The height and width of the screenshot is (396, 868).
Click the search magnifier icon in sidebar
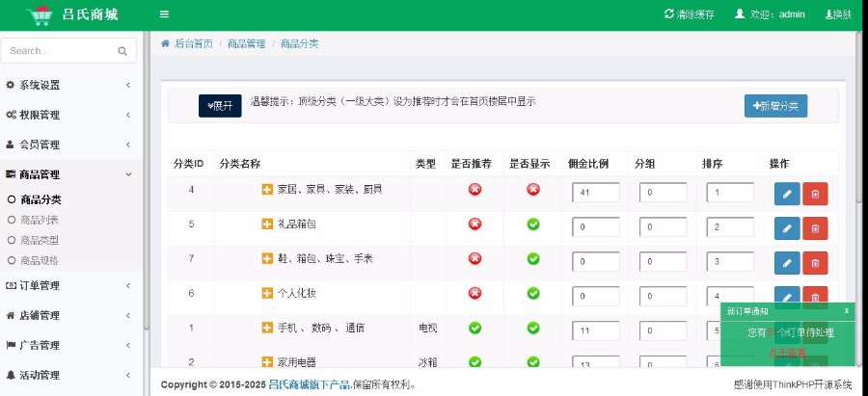[122, 51]
